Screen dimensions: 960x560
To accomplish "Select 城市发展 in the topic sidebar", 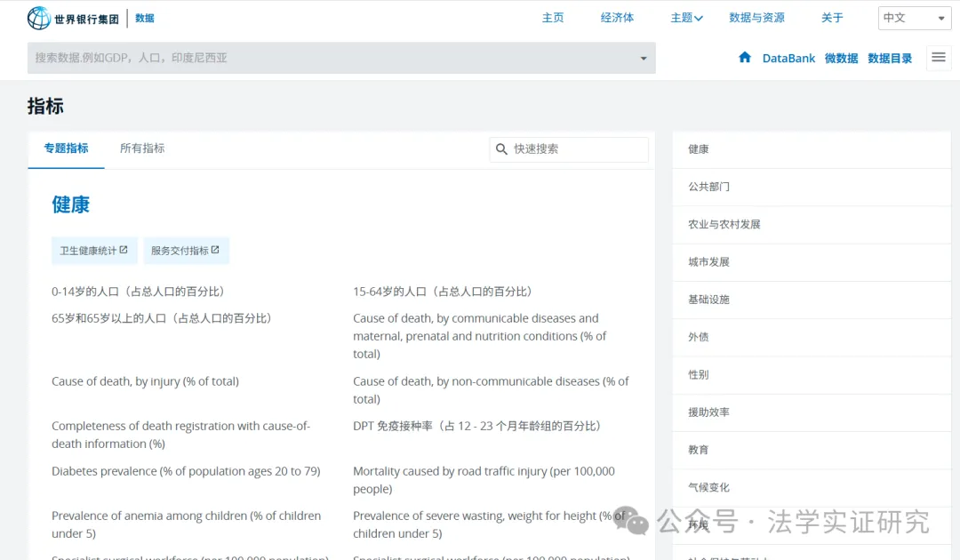I will 812,262.
